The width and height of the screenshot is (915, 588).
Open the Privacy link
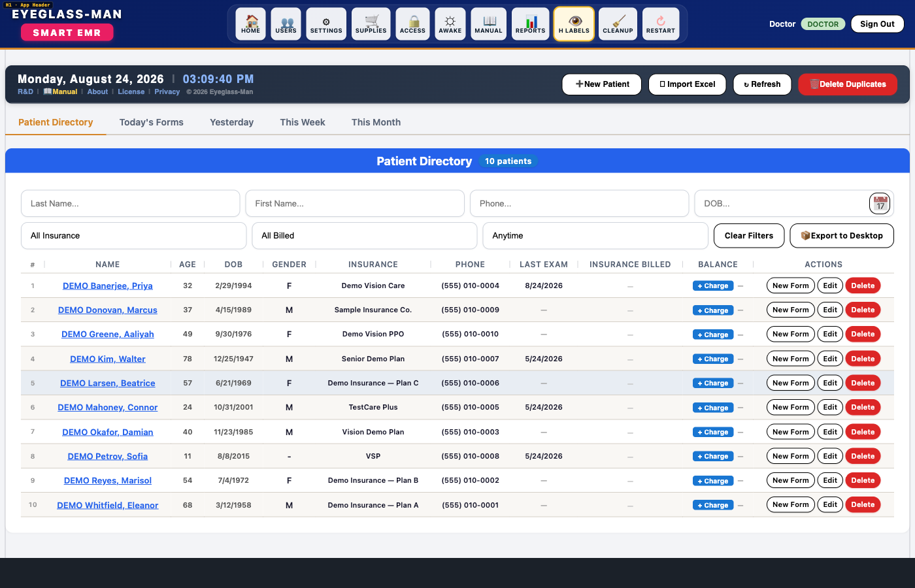pyautogui.click(x=167, y=92)
